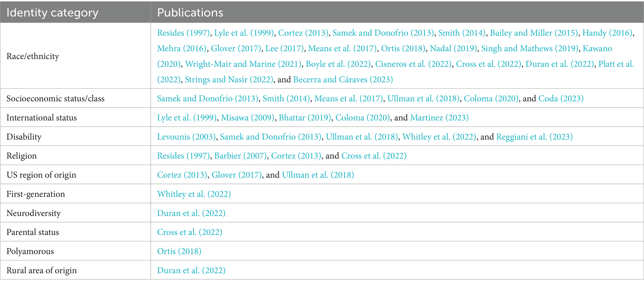
Task: Open Glover (2017) in the Race/ethnicity row
Action: (x=236, y=49)
